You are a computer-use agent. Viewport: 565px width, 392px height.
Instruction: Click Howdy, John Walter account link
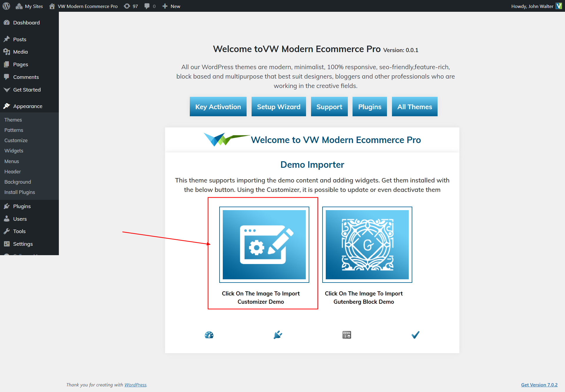(x=532, y=6)
